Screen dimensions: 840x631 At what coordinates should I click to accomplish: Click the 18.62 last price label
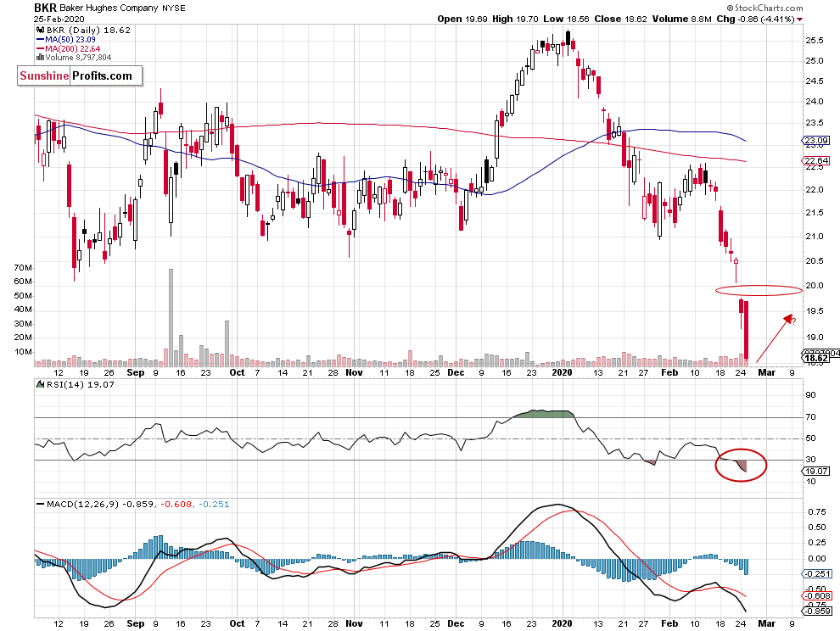pos(816,358)
